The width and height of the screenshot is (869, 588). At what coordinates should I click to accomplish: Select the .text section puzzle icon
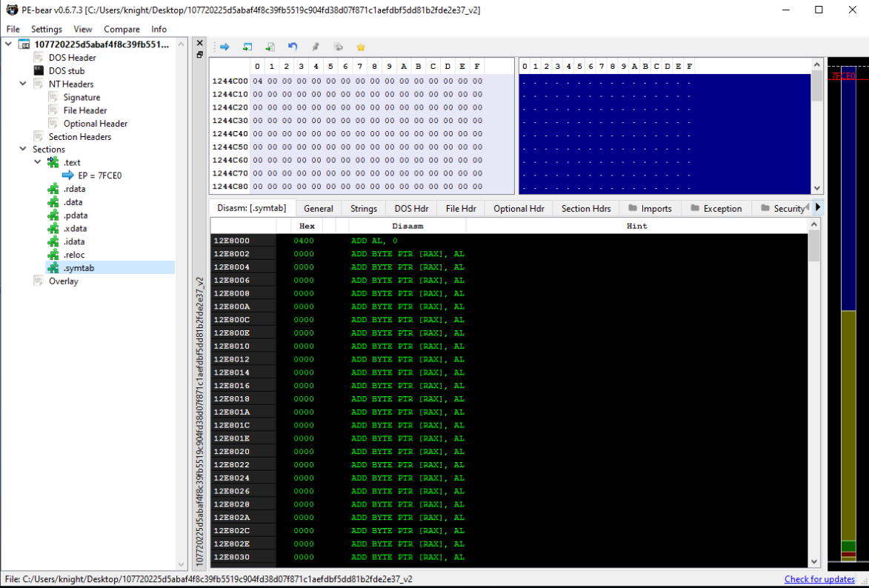[53, 162]
